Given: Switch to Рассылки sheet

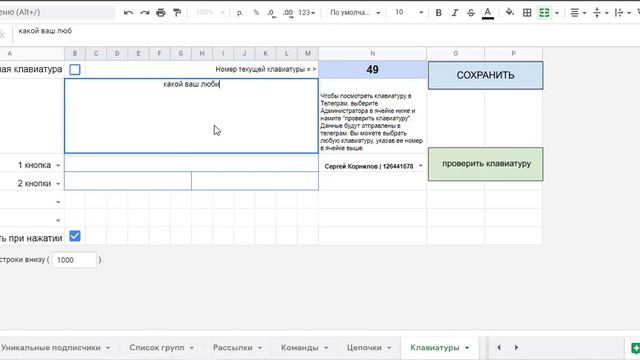Looking at the screenshot, I should coord(233,348).
